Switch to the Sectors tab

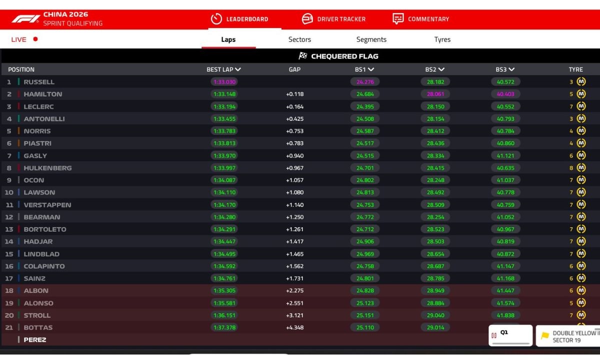[x=299, y=39]
